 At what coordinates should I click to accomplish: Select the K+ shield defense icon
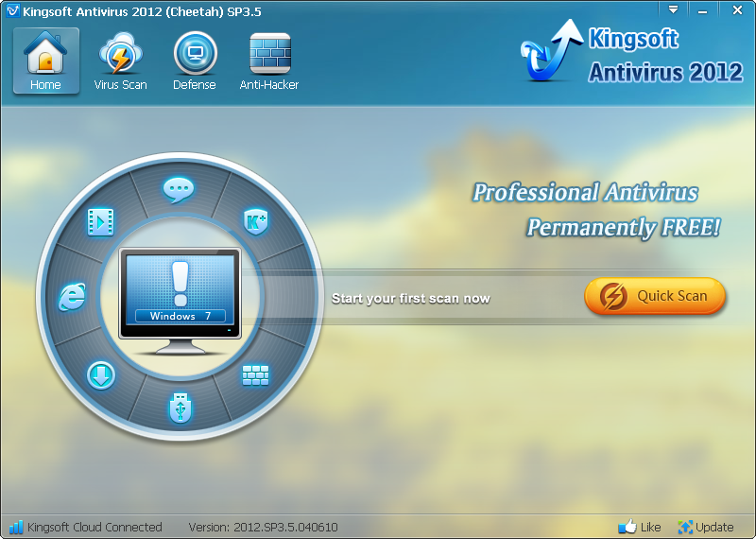point(255,221)
